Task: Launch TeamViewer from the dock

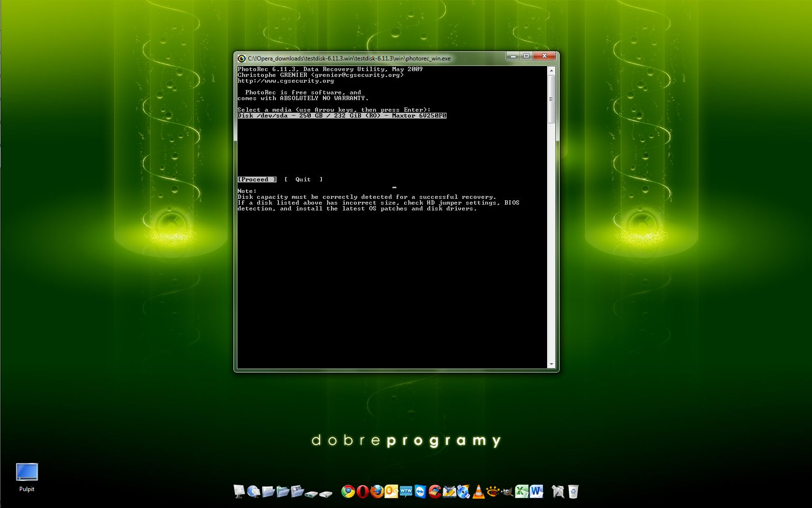Action: coord(420,492)
